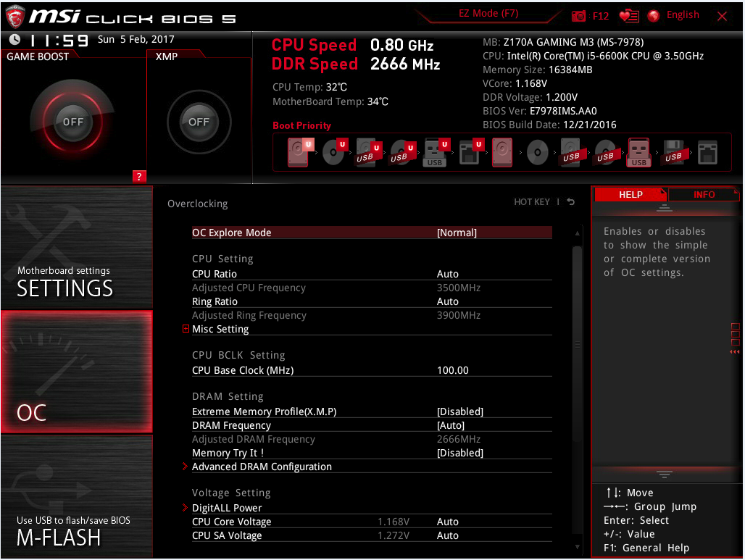The image size is (745, 560).
Task: Close the BIOS with the red X
Action: point(723,17)
